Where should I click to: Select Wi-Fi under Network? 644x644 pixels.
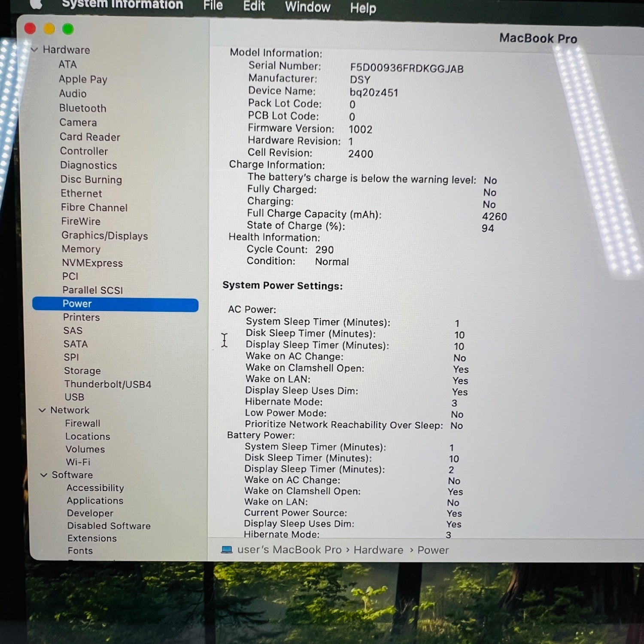78,462
